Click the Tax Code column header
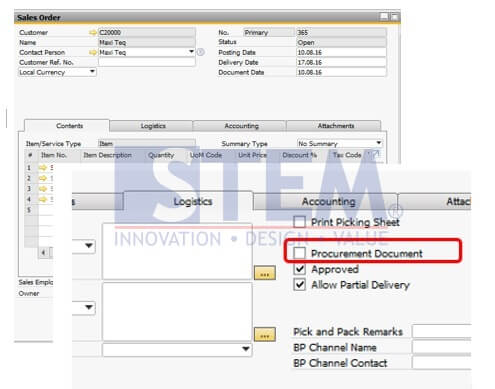The image size is (495, 389). [x=347, y=155]
